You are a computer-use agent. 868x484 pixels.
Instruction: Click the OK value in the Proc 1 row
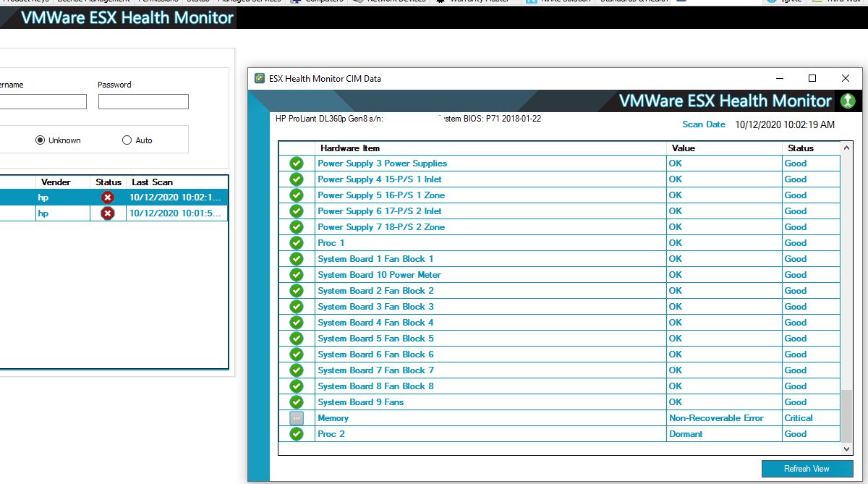tap(675, 243)
